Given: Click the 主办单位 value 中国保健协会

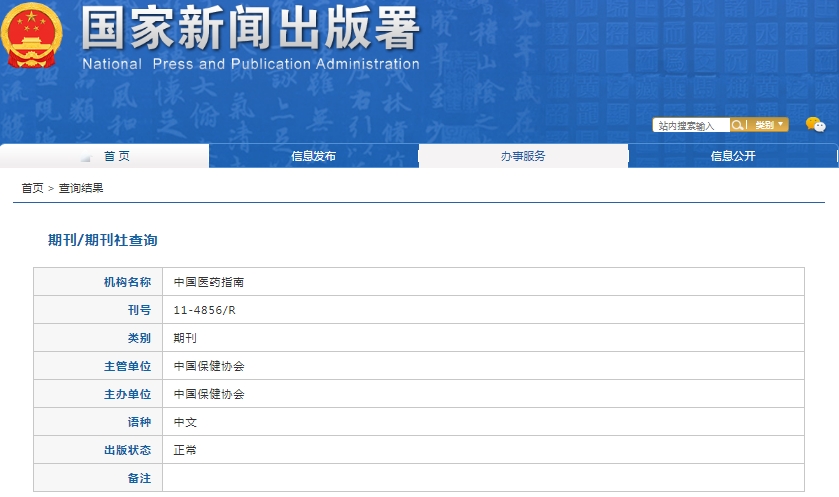Looking at the screenshot, I should [x=208, y=394].
